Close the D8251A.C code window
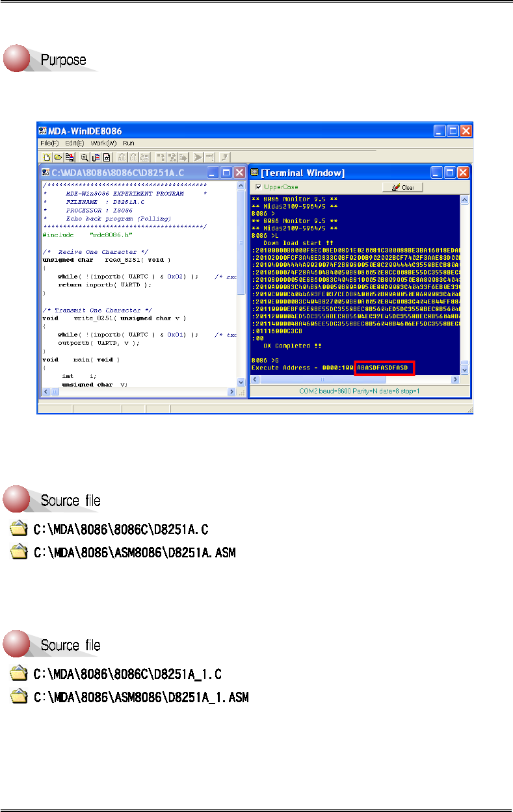 pyautogui.click(x=239, y=173)
